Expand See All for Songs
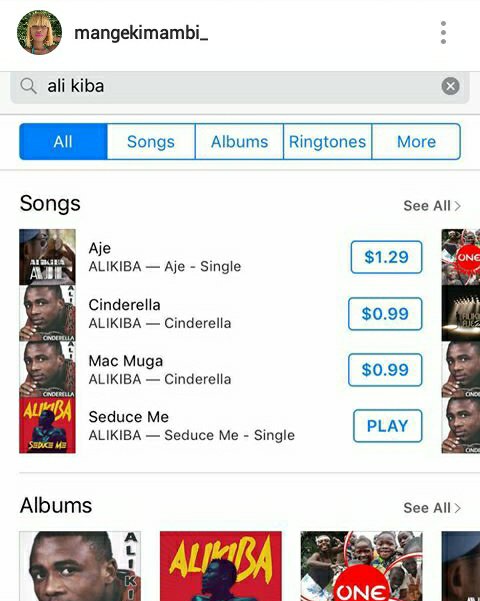The height and width of the screenshot is (601, 480). (x=432, y=206)
